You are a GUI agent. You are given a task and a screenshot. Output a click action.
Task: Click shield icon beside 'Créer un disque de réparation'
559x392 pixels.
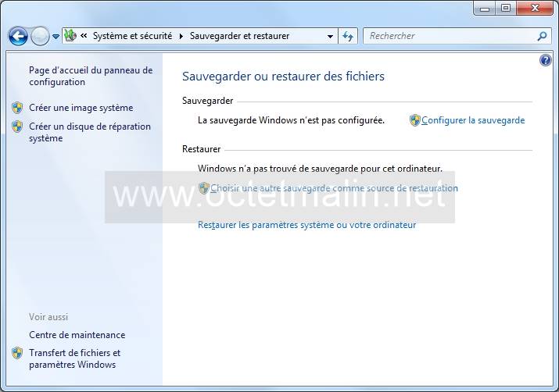pos(17,127)
